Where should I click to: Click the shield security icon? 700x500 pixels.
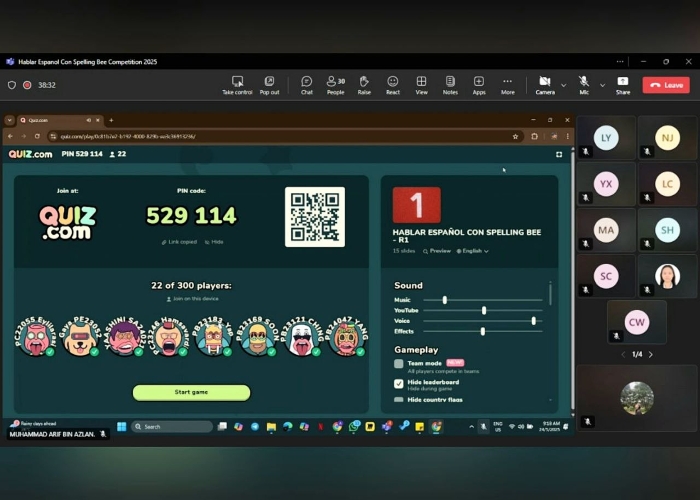(x=12, y=85)
